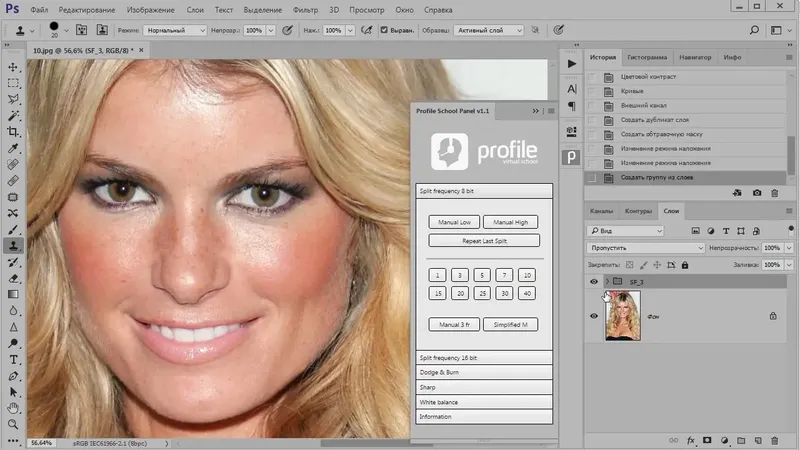Toggle lock image pixels brush icon

click(643, 265)
